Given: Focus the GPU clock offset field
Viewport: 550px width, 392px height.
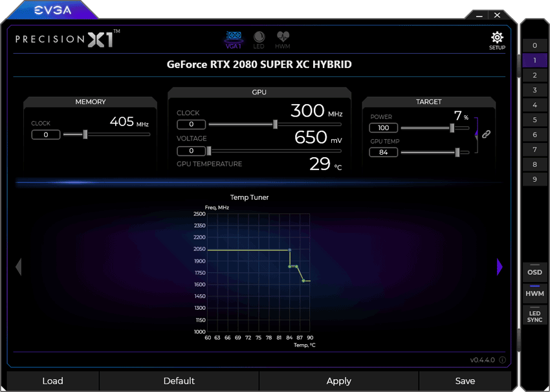Looking at the screenshot, I should 191,124.
